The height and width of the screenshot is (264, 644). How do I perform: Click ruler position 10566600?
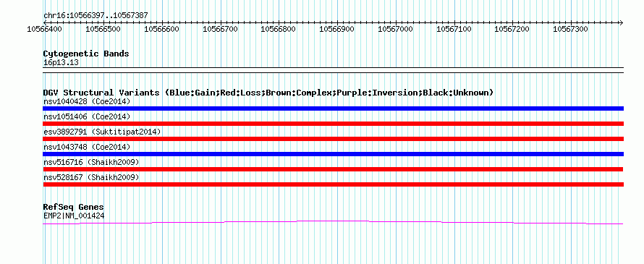coord(161,29)
